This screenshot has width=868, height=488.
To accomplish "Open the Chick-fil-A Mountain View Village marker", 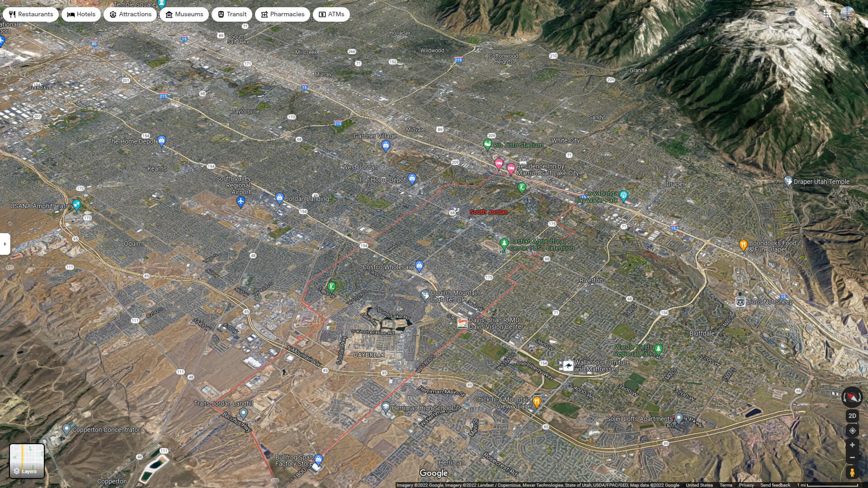I will tap(537, 401).
